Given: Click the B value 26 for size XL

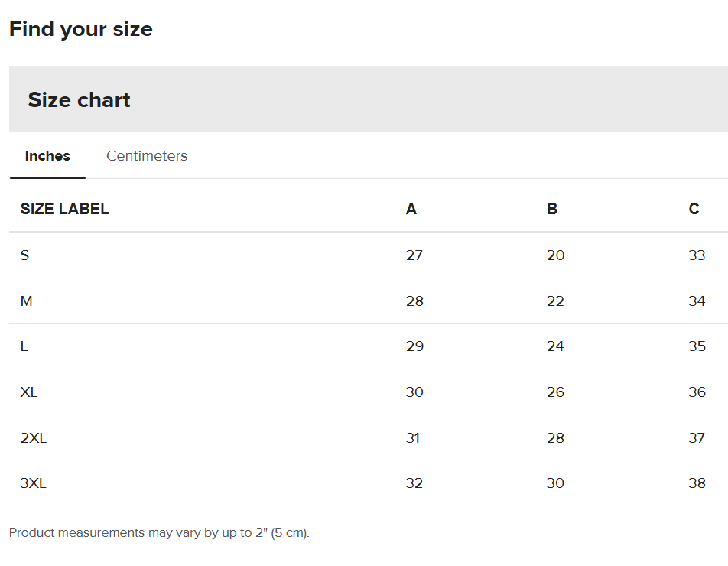Looking at the screenshot, I should [x=555, y=392].
